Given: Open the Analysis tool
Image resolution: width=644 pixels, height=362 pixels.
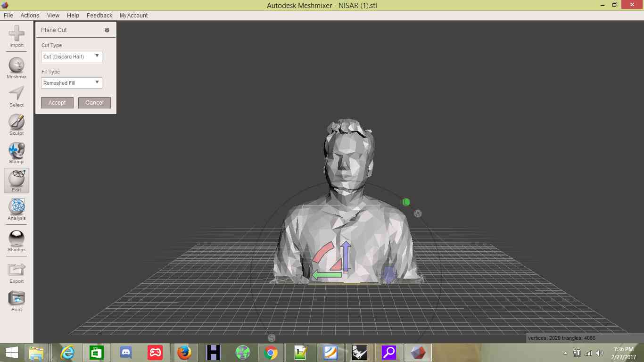Looking at the screenshot, I should click(17, 209).
